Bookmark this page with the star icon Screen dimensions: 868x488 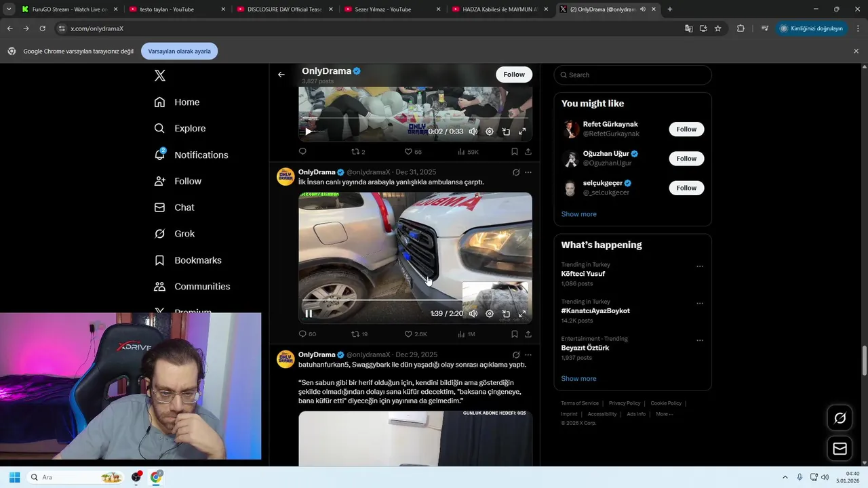pos(718,28)
